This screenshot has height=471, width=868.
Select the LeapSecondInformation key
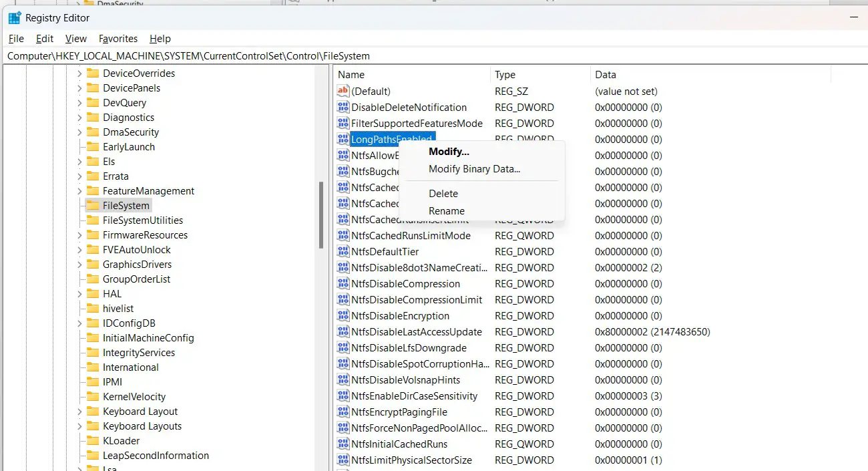(156, 455)
